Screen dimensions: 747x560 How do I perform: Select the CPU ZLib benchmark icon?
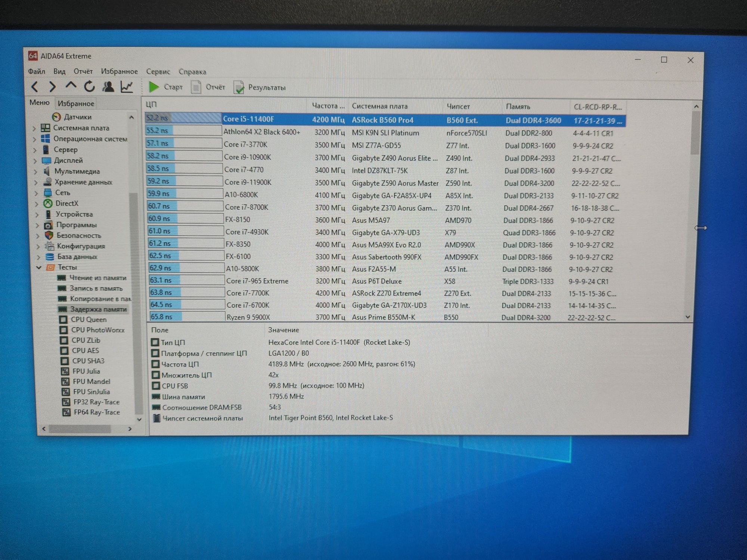64,340
